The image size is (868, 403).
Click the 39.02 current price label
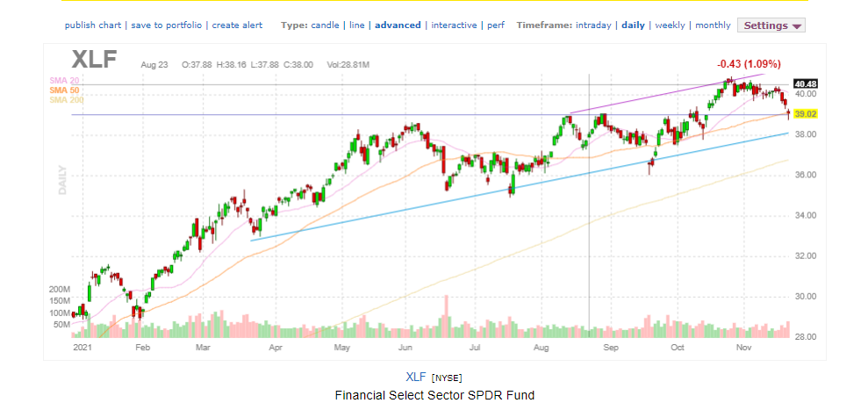tap(806, 114)
